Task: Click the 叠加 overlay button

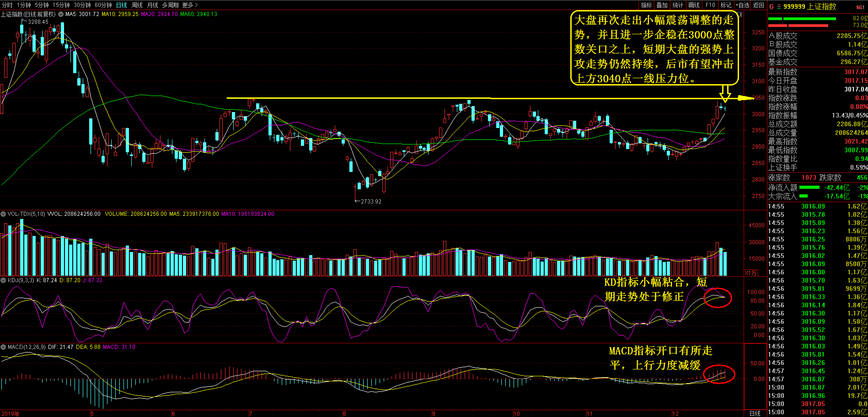Action: 662,5
